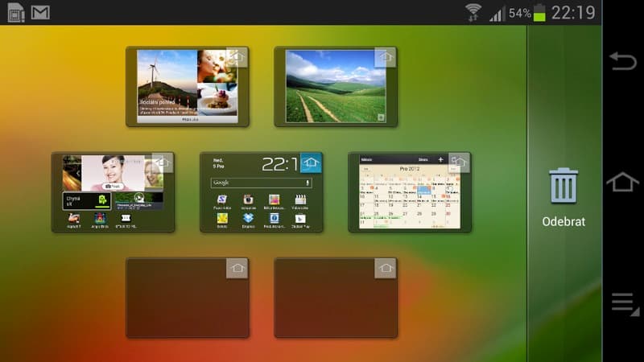Set green hills panel as home screen
This screenshot has height=362, width=644.
[386, 57]
